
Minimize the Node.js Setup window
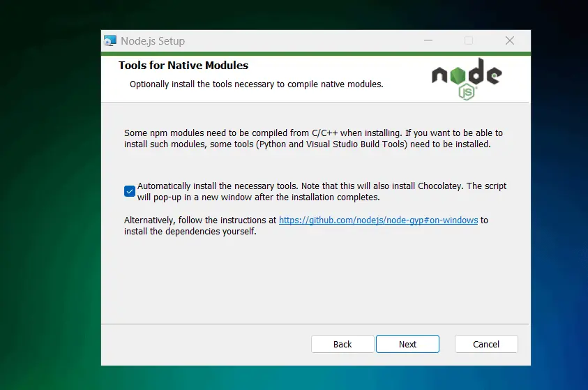[428, 40]
